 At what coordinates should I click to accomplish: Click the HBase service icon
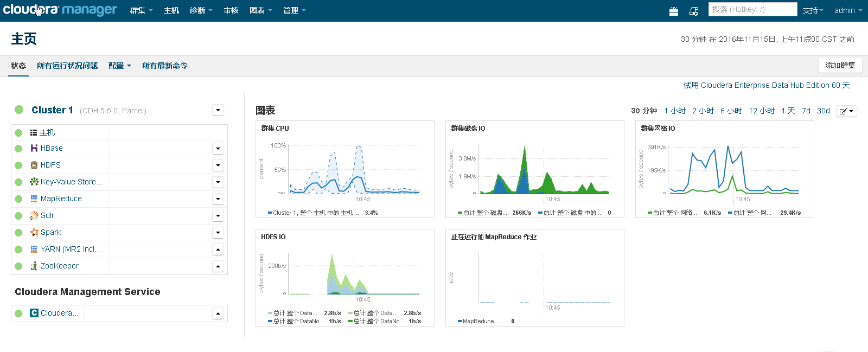click(34, 148)
